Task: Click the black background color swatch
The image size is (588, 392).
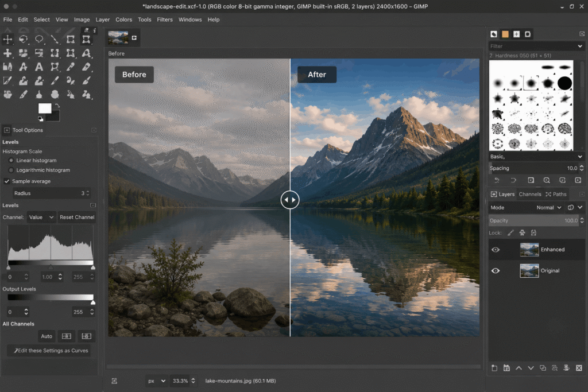Action: [x=55, y=116]
